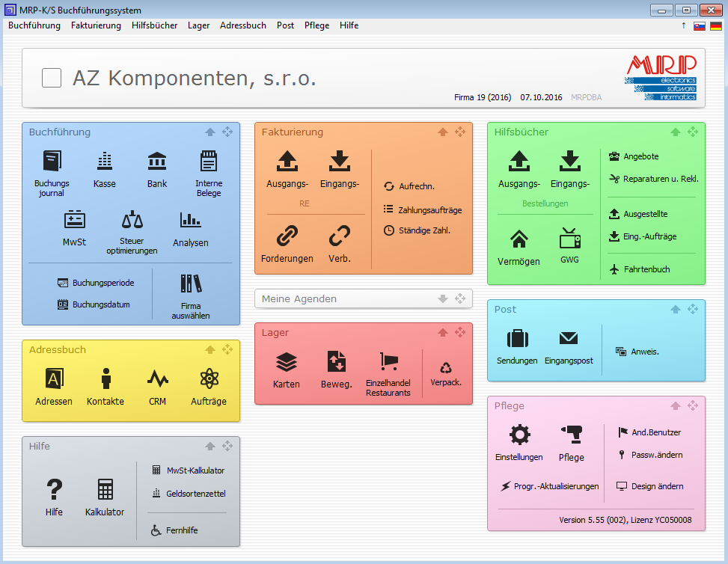Expand the Meine Agenden panel
This screenshot has width=728, height=564.
[x=443, y=299]
